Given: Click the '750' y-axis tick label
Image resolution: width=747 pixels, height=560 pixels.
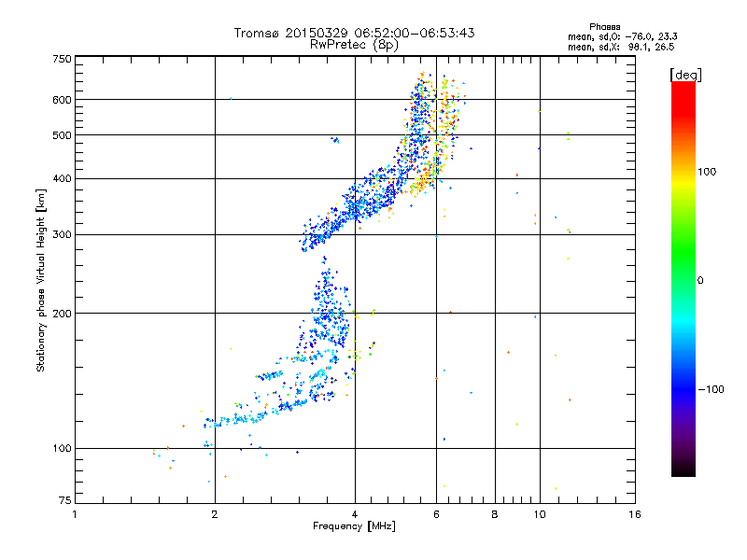Looking at the screenshot, I should 62,59.
